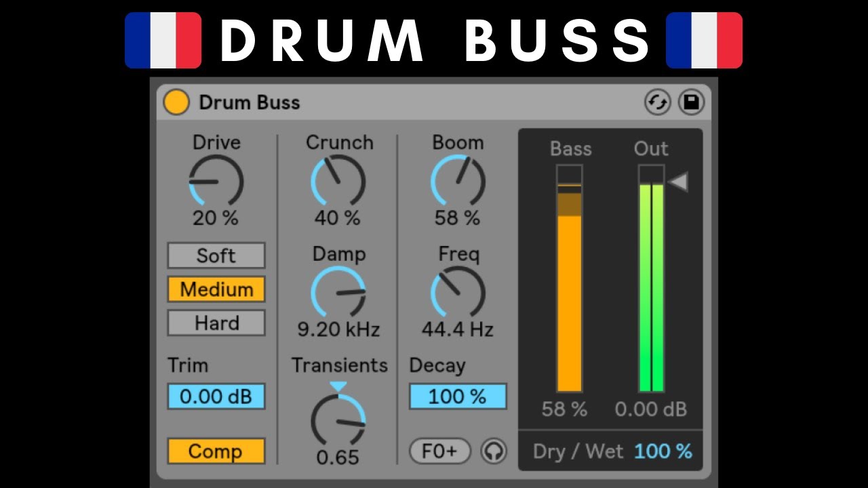Screen dimensions: 868x488
Task: Click the 0.65 Transients value
Action: [338, 457]
